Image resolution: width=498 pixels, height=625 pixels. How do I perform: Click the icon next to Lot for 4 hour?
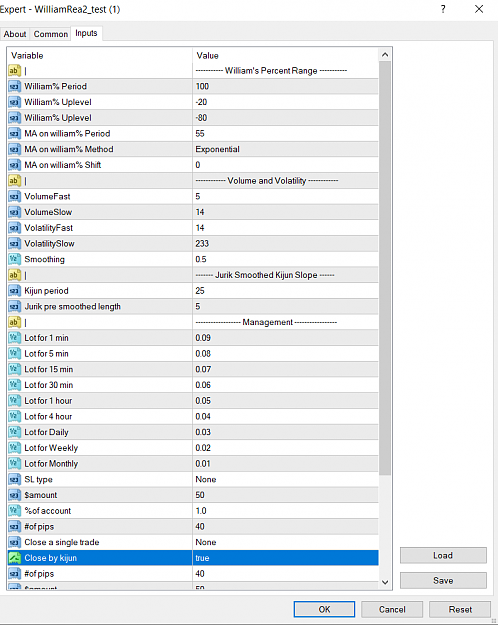click(x=14, y=417)
